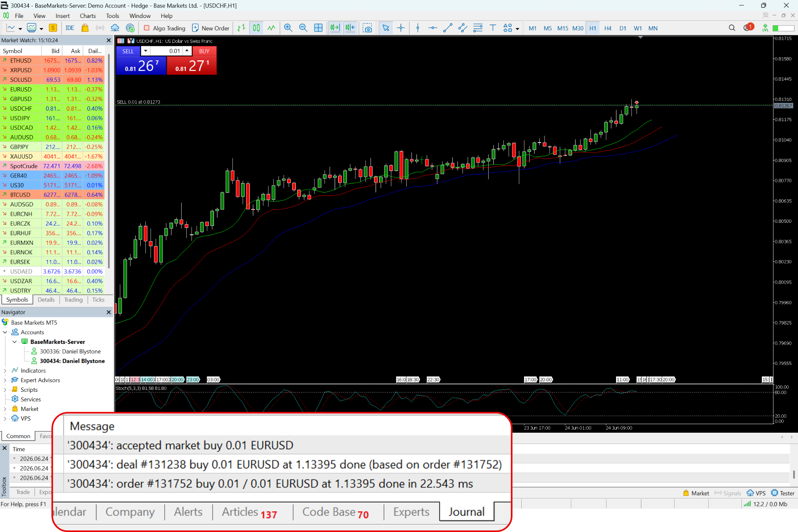The image size is (798, 532).
Task: Zoom out on the chart
Action: coord(303,28)
